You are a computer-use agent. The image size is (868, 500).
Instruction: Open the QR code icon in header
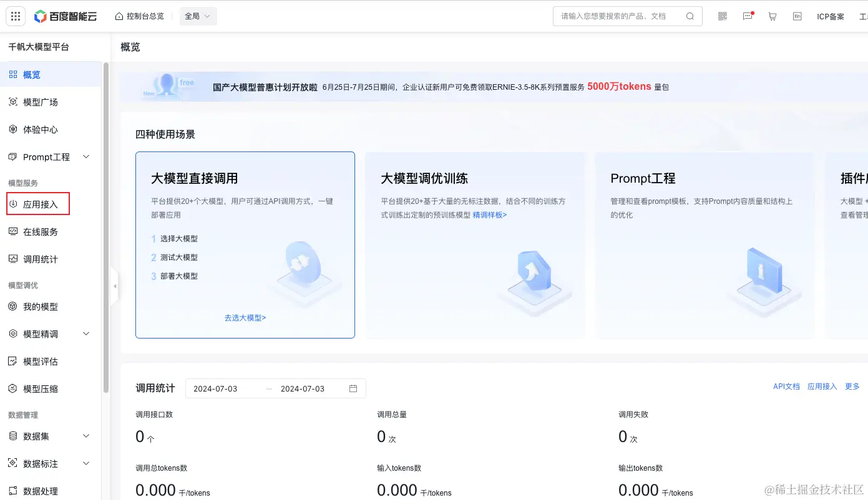click(723, 16)
